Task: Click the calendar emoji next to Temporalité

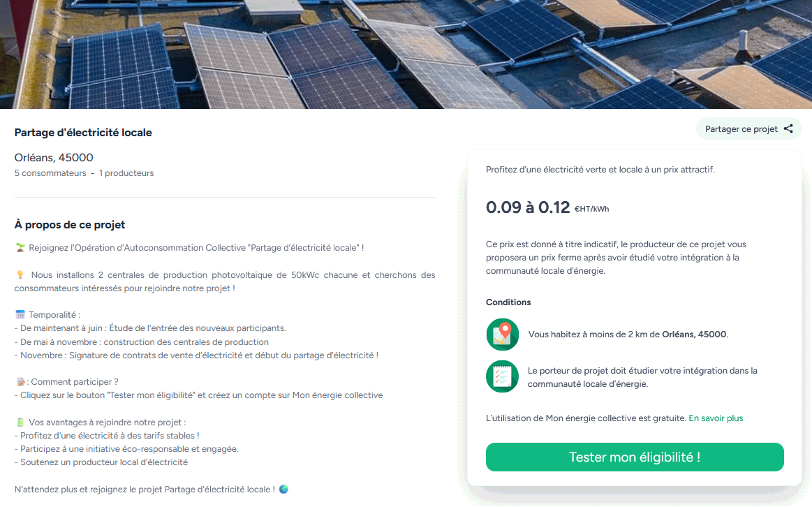Action: point(20,315)
